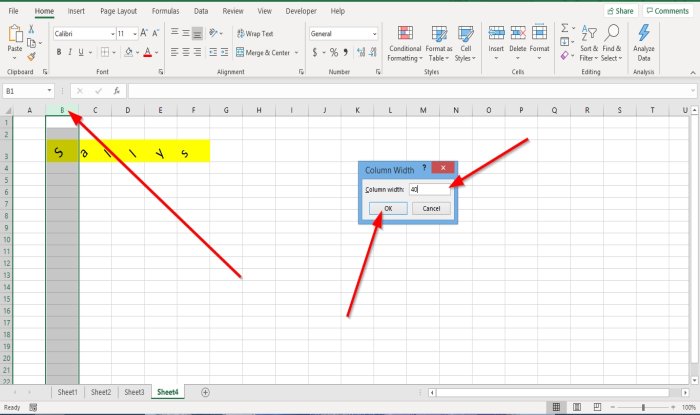The width and height of the screenshot is (700, 415).
Task: Click the Middle Align icon
Action: pyautogui.click(x=186, y=33)
